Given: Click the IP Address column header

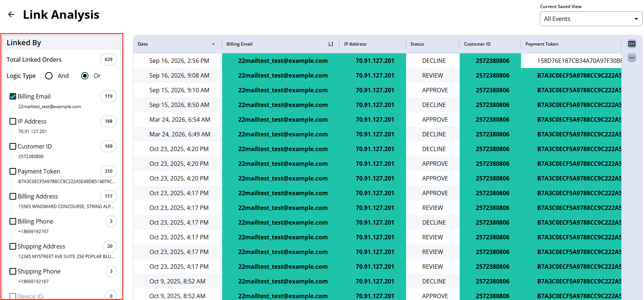Looking at the screenshot, I should (x=355, y=44).
